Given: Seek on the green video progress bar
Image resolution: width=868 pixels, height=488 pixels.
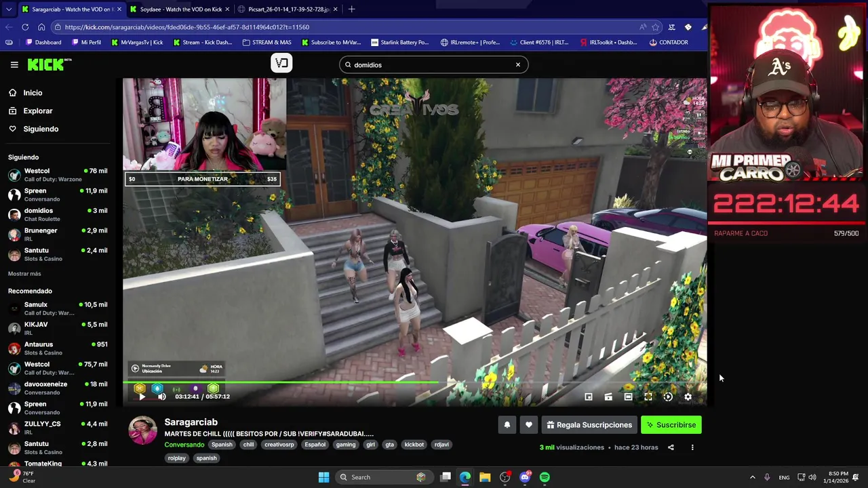Looking at the screenshot, I should pyautogui.click(x=414, y=383).
